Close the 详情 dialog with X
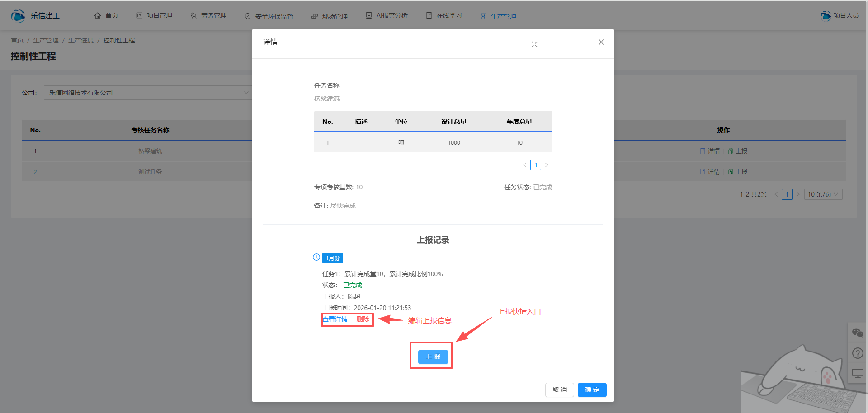 [x=601, y=42]
